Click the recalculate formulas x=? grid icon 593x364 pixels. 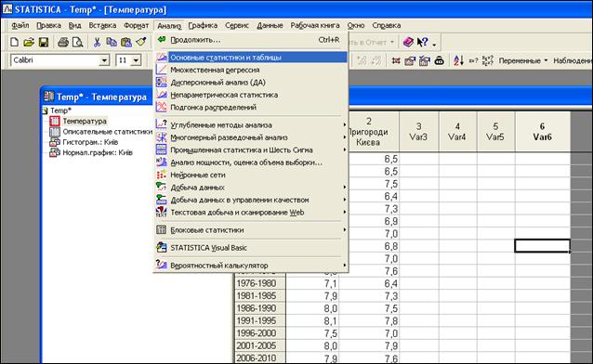point(488,60)
